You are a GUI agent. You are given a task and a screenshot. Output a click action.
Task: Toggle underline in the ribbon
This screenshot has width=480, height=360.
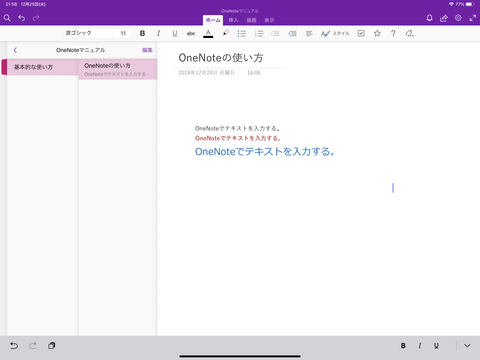[175, 33]
